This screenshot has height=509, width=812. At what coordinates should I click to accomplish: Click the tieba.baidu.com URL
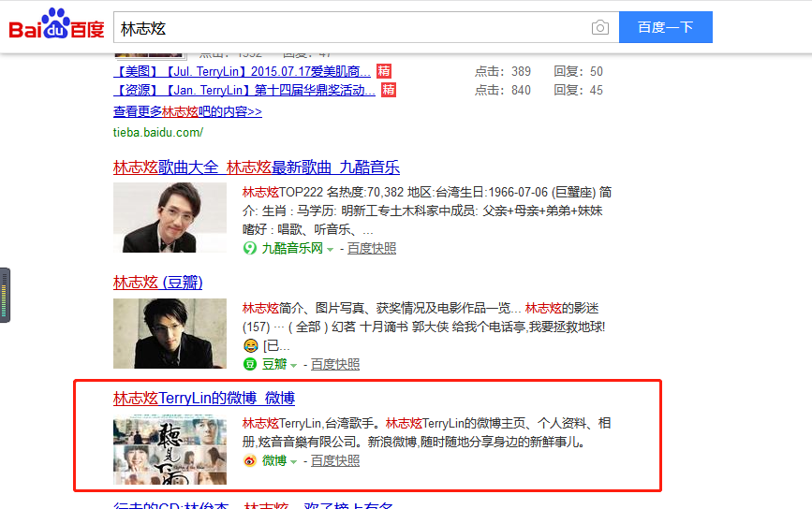pyautogui.click(x=158, y=133)
